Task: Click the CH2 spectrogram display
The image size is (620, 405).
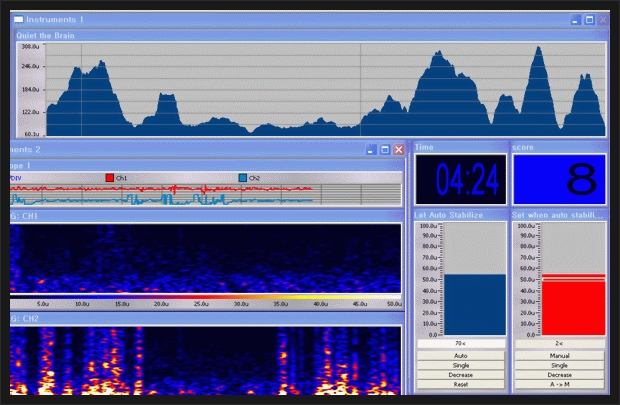Action: (x=205, y=361)
